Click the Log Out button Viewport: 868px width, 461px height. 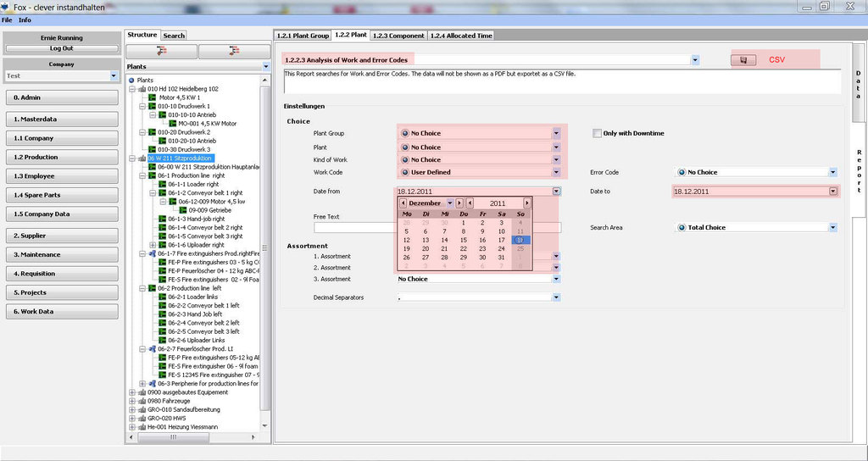61,48
